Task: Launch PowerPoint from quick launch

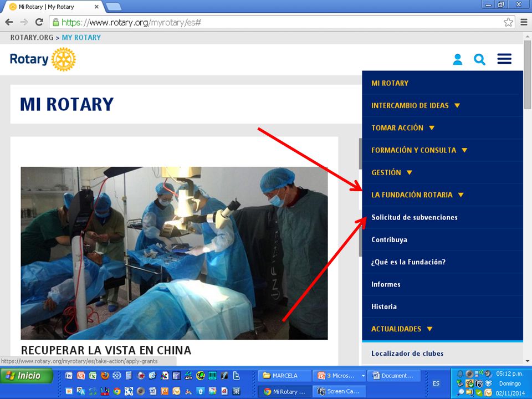Action: 81,375
